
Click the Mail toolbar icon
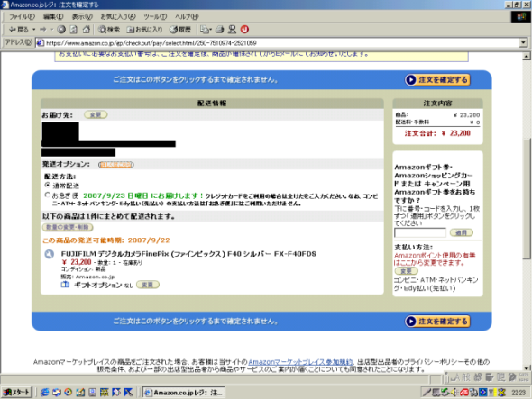pos(205,30)
